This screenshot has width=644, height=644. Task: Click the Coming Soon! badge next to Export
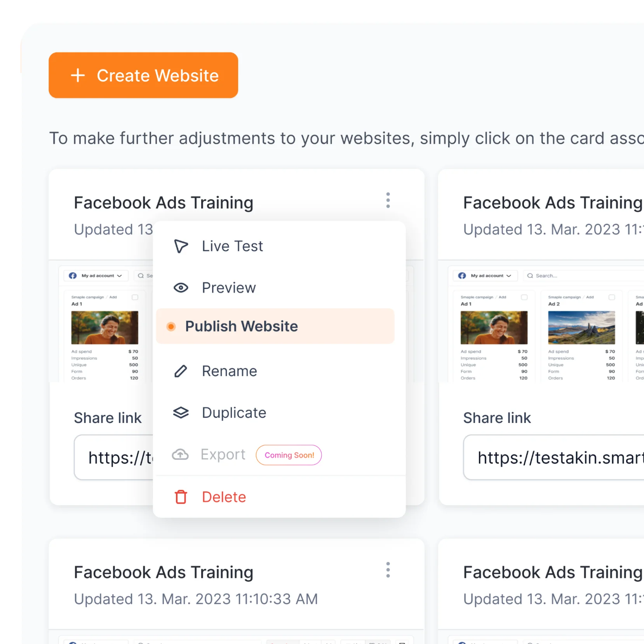289,455
